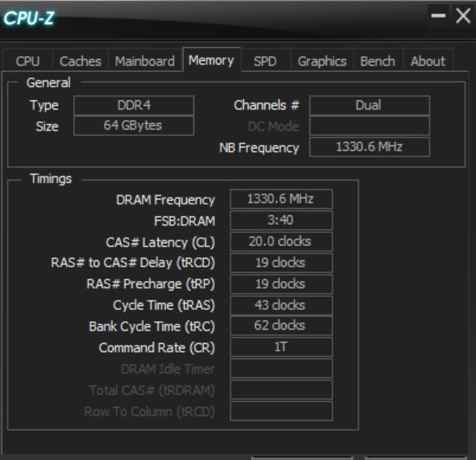Click the FSB:DRAM ratio 3:40 field
The height and width of the screenshot is (460, 476).
pyautogui.click(x=281, y=221)
